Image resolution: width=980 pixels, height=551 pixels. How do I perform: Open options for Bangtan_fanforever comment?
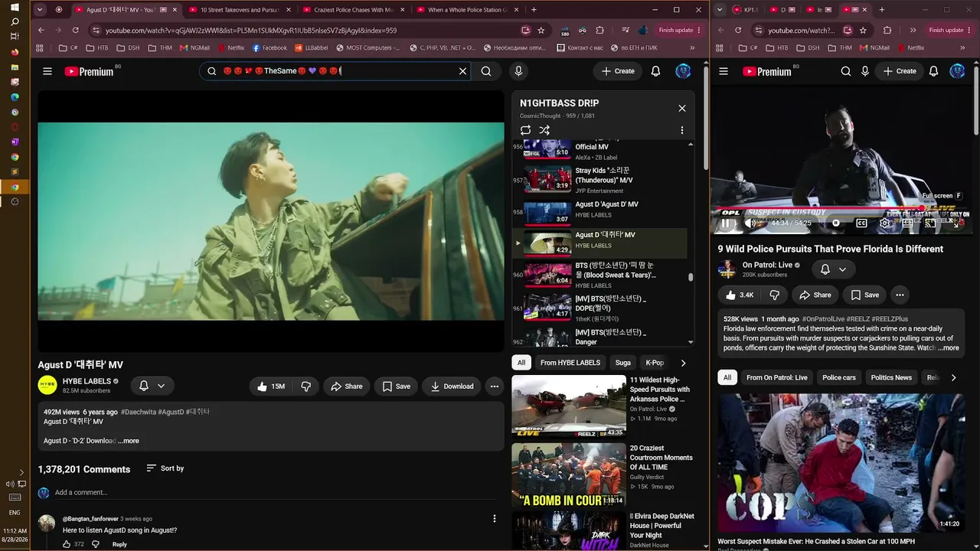[x=495, y=519]
